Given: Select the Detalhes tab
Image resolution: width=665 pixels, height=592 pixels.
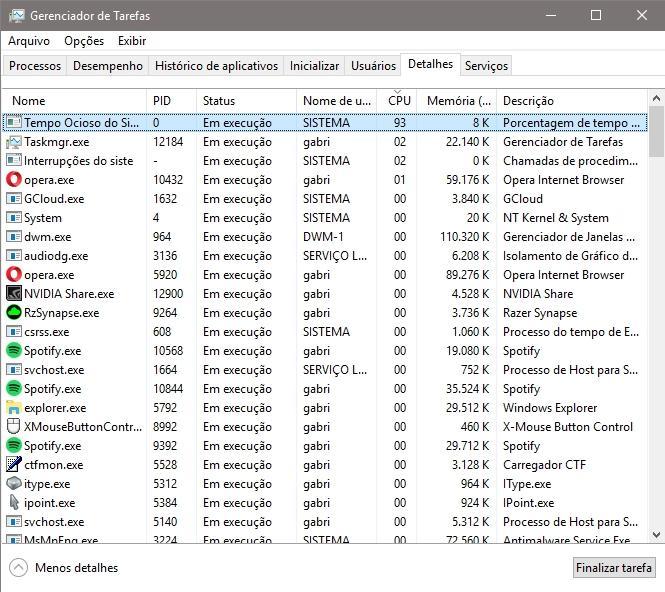Looking at the screenshot, I should (x=430, y=64).
